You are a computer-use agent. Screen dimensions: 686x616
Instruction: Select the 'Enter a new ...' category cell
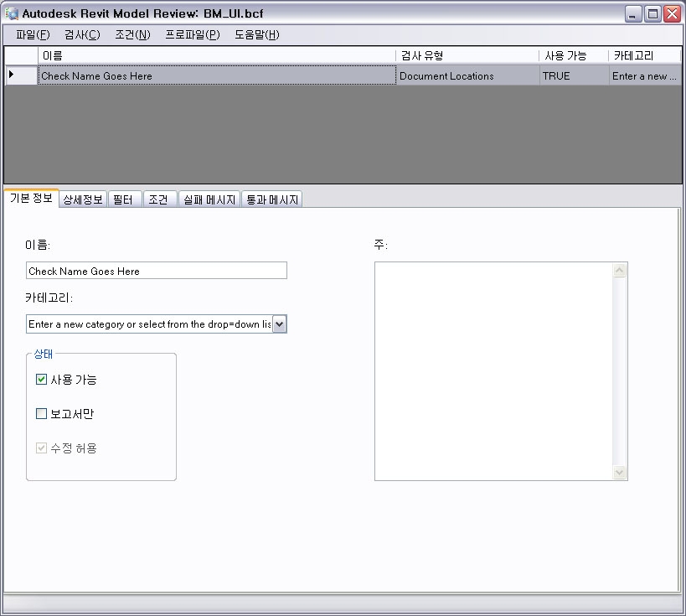point(645,75)
